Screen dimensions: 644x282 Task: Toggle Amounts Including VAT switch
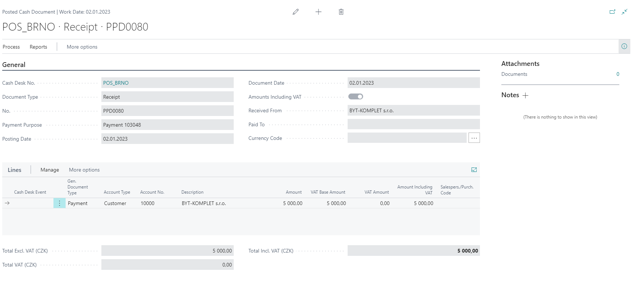356,96
